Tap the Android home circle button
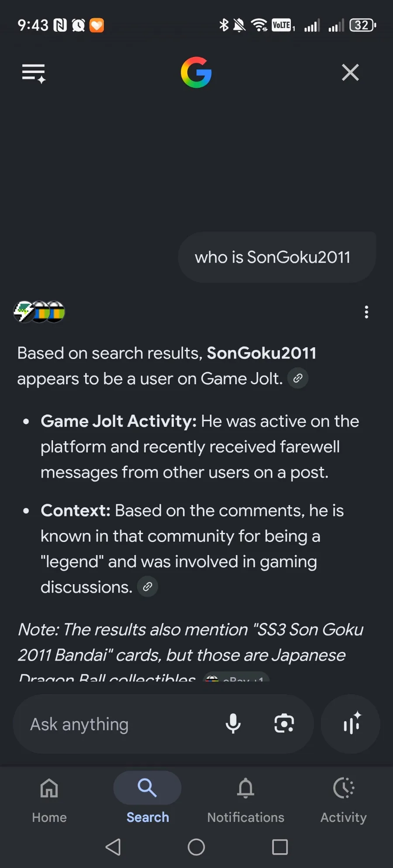 tap(196, 847)
